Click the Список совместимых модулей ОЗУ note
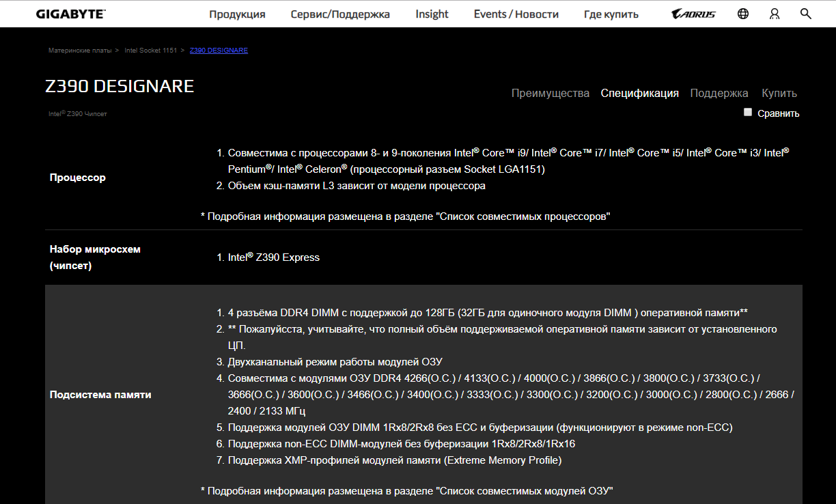This screenshot has width=836, height=504. tap(407, 491)
